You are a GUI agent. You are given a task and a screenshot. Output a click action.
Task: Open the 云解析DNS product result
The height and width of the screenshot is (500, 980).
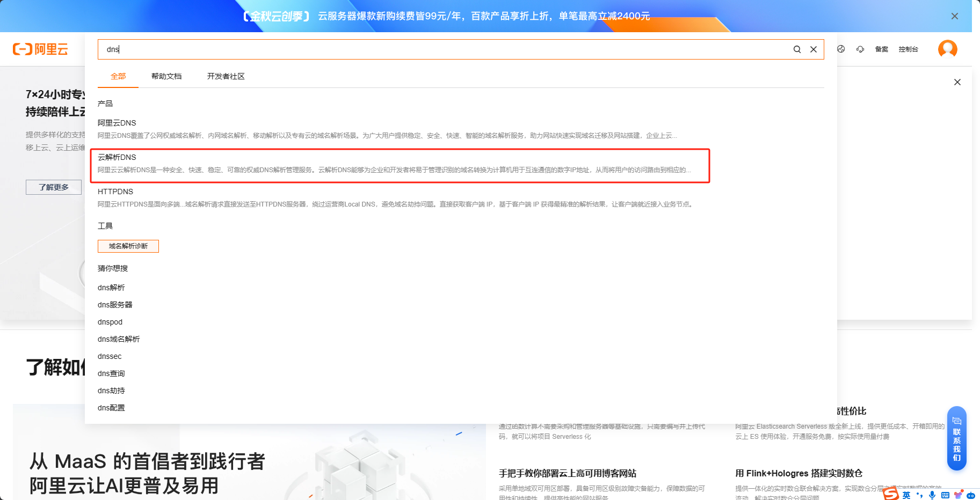(117, 157)
